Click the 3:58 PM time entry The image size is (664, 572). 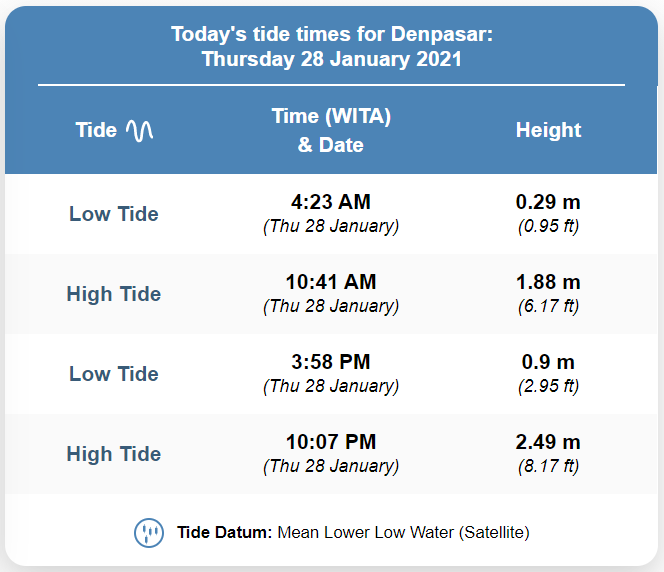331,362
